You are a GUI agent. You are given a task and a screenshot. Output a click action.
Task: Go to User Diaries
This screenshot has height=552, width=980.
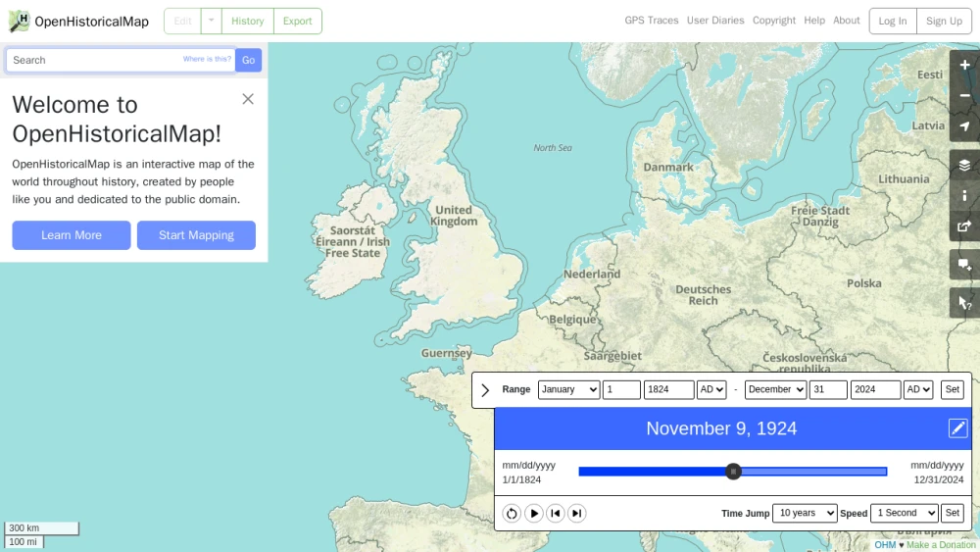coord(715,20)
